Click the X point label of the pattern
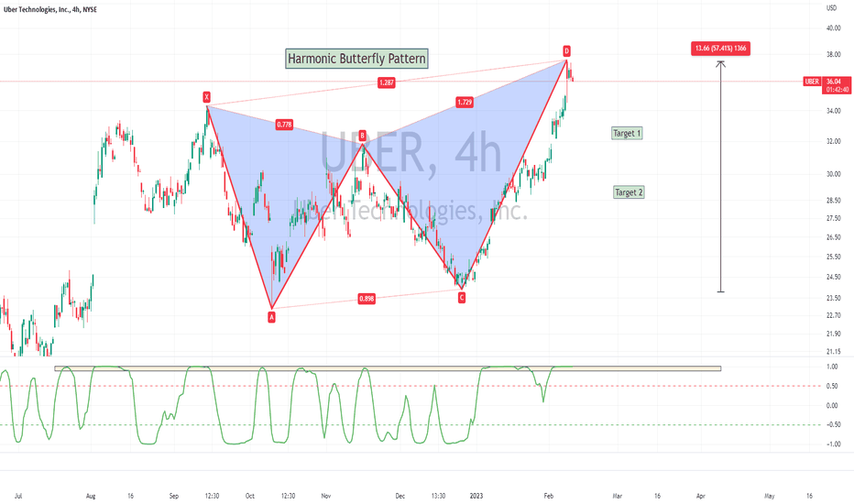 [206, 97]
